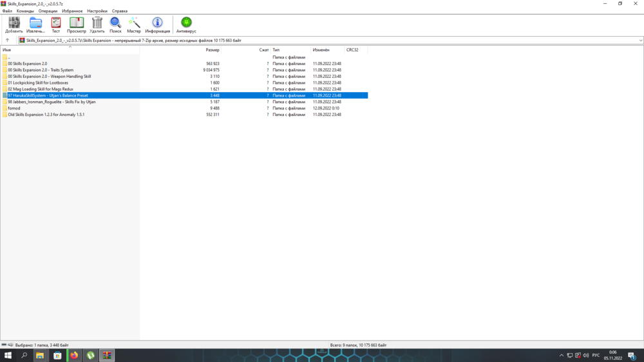Select 02 Mag Loading Skill for Mags Redux
The image size is (644, 362).
point(184,89)
